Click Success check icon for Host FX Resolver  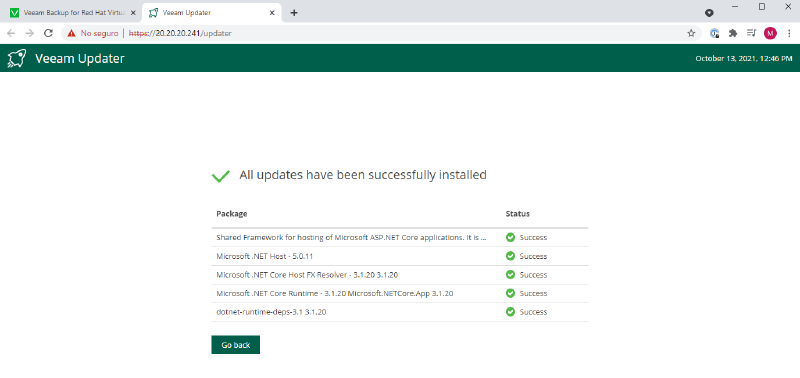(x=510, y=274)
